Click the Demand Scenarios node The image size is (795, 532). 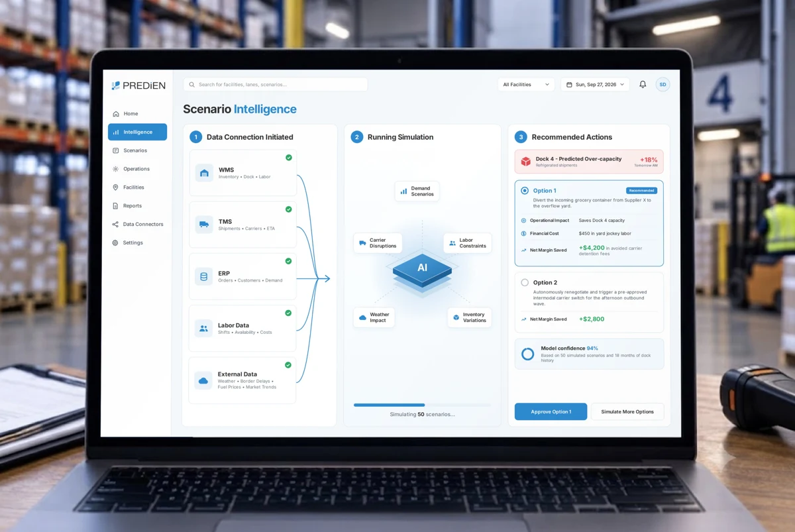tap(417, 191)
